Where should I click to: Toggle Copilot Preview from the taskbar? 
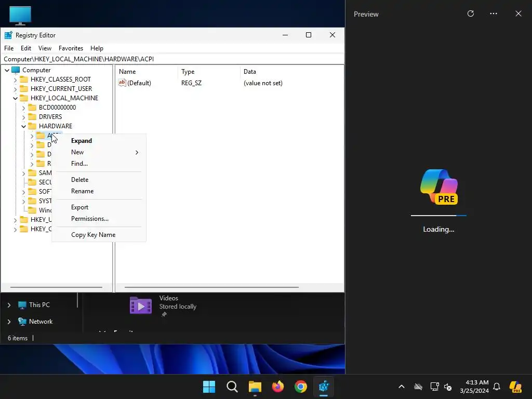[515, 387]
